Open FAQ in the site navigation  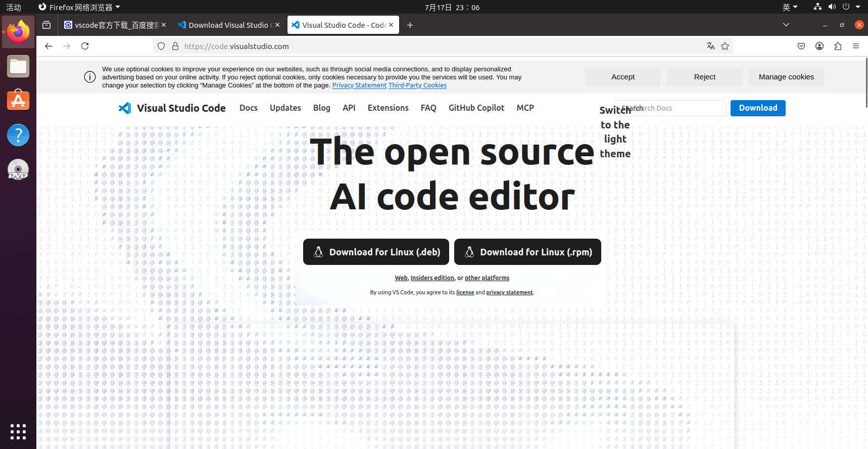(x=428, y=108)
